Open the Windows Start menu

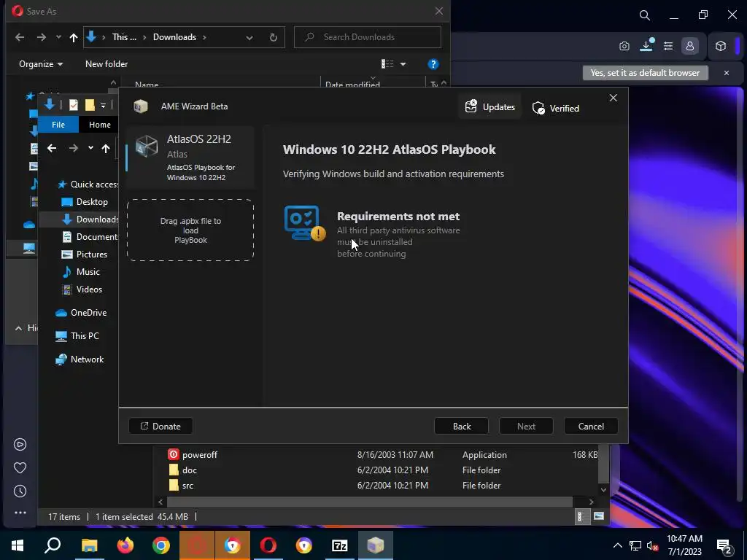coord(18,545)
